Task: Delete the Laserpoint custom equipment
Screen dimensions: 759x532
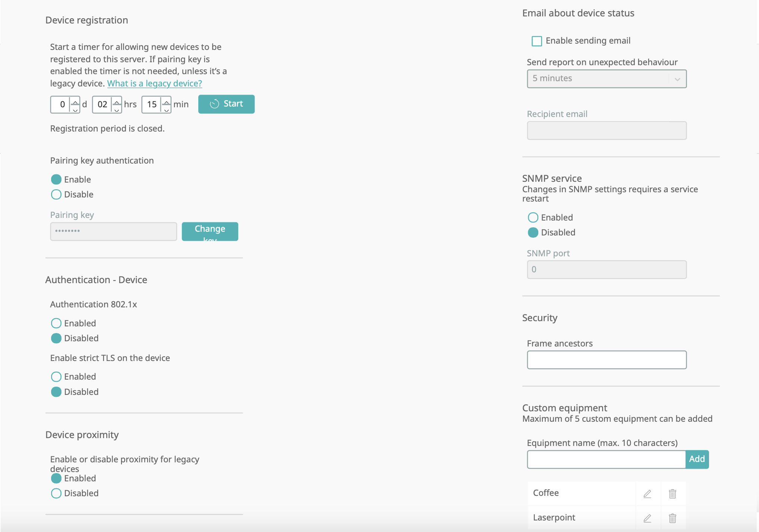Action: (673, 518)
